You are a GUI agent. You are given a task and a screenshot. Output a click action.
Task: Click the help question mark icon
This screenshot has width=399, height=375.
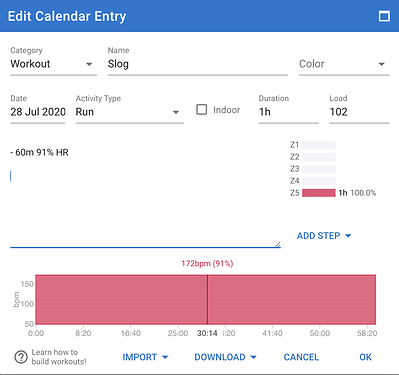[x=21, y=357]
